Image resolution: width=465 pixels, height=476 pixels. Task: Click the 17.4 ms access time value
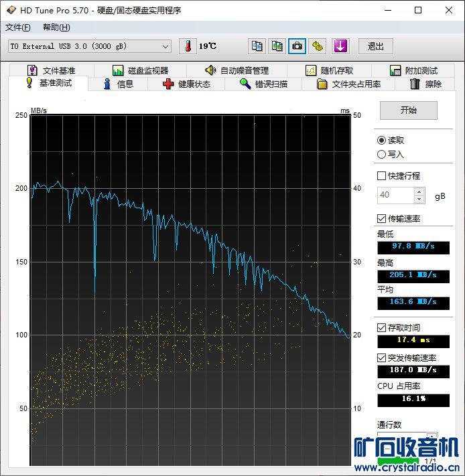(x=413, y=341)
